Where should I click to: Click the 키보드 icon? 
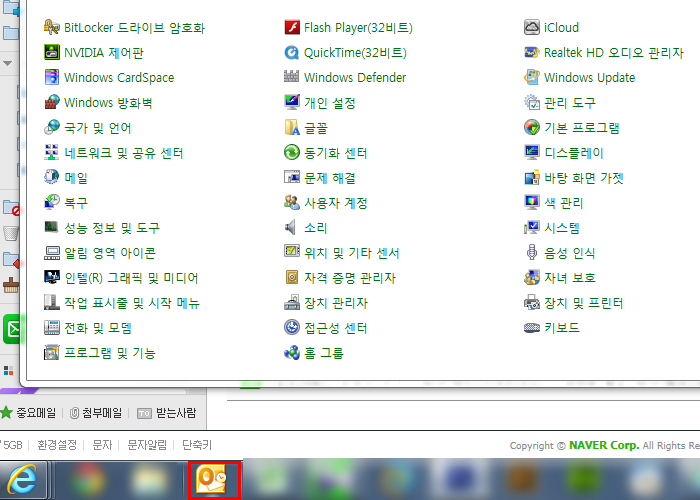(x=532, y=328)
